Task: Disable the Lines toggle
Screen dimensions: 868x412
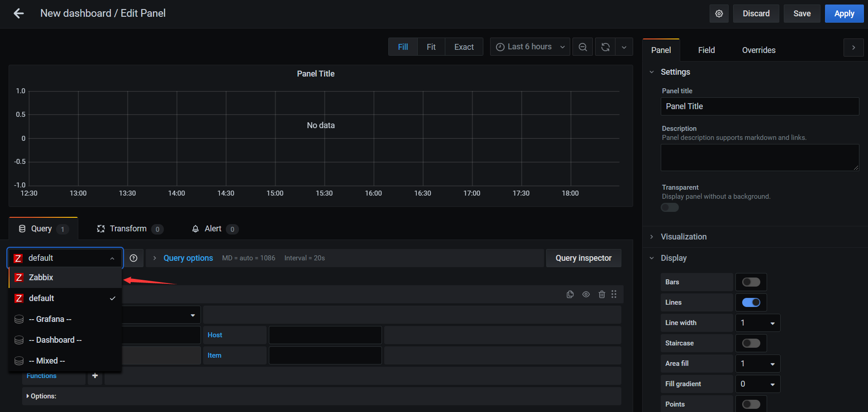Action: point(751,302)
